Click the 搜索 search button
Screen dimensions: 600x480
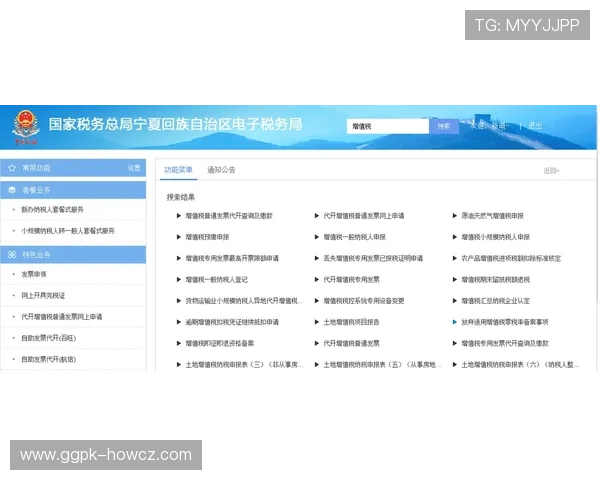pos(444,126)
